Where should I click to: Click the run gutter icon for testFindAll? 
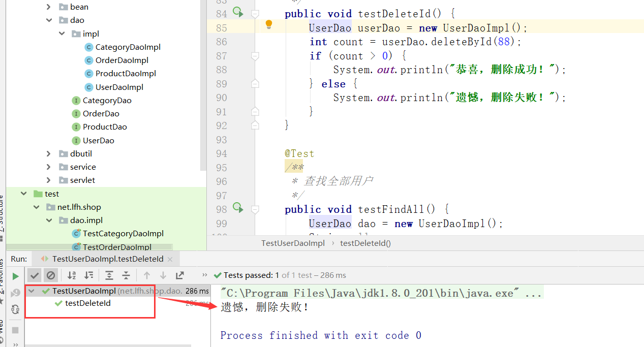tap(237, 207)
